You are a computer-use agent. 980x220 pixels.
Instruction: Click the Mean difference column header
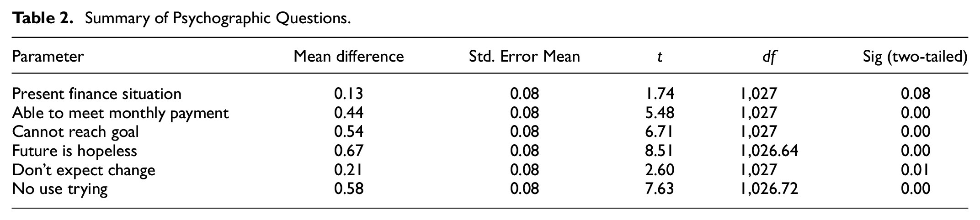(x=349, y=56)
